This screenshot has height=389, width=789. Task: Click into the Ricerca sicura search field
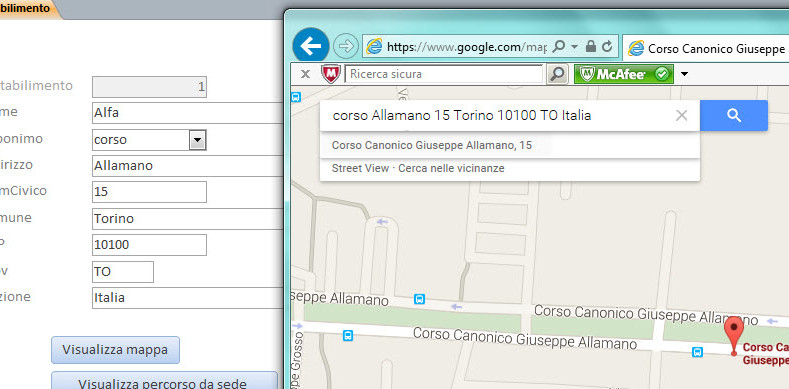tap(444, 74)
